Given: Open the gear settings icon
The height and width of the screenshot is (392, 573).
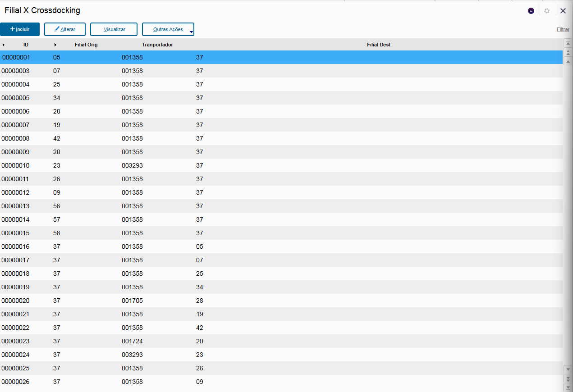Looking at the screenshot, I should (x=547, y=11).
